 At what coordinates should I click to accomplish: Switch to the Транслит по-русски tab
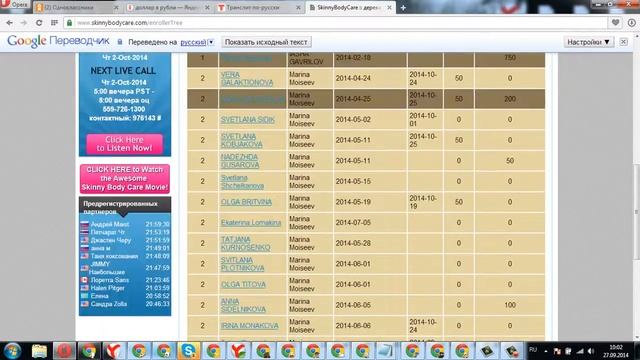click(x=260, y=8)
